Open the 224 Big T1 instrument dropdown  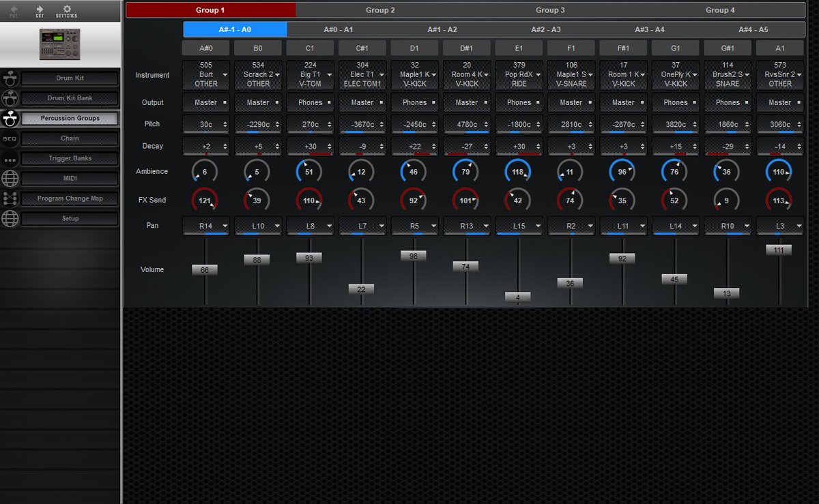[310, 74]
